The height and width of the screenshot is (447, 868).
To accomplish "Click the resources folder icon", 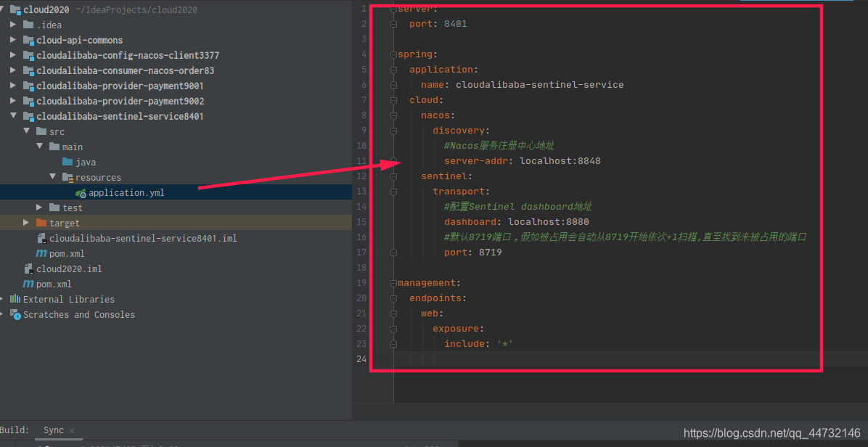I will pos(67,177).
